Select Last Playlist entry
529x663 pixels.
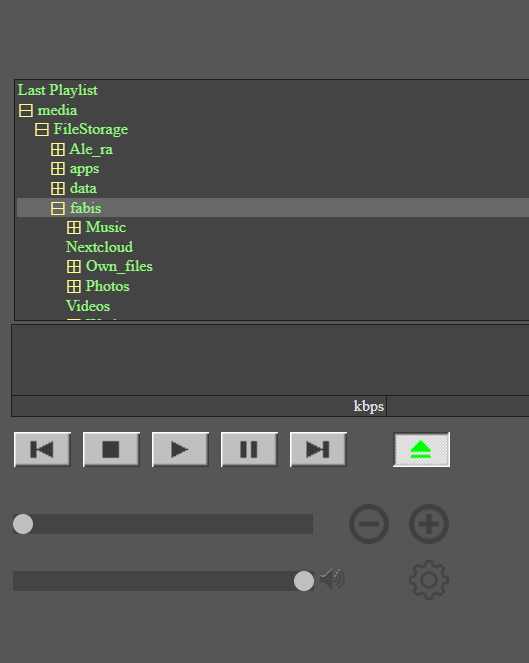point(58,90)
